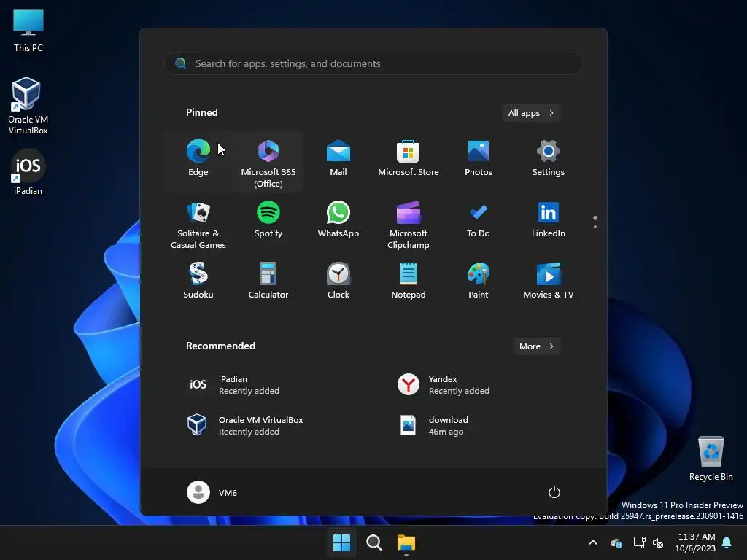Click the muted volume tray icon
The width and height of the screenshot is (747, 560).
[x=658, y=542]
